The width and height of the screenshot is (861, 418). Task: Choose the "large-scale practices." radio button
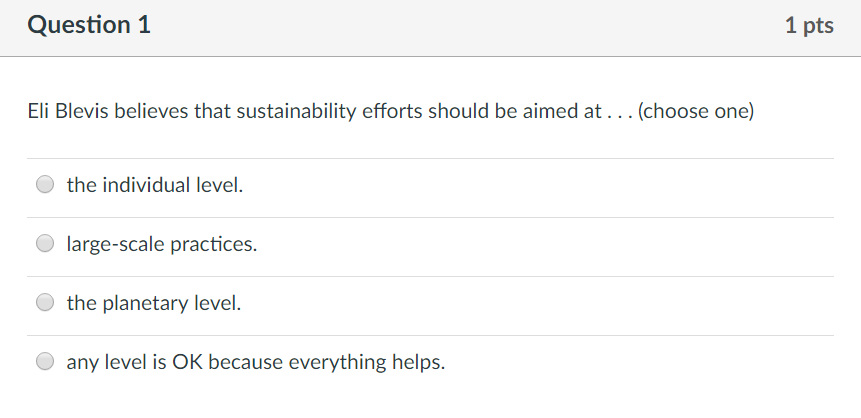click(x=45, y=243)
